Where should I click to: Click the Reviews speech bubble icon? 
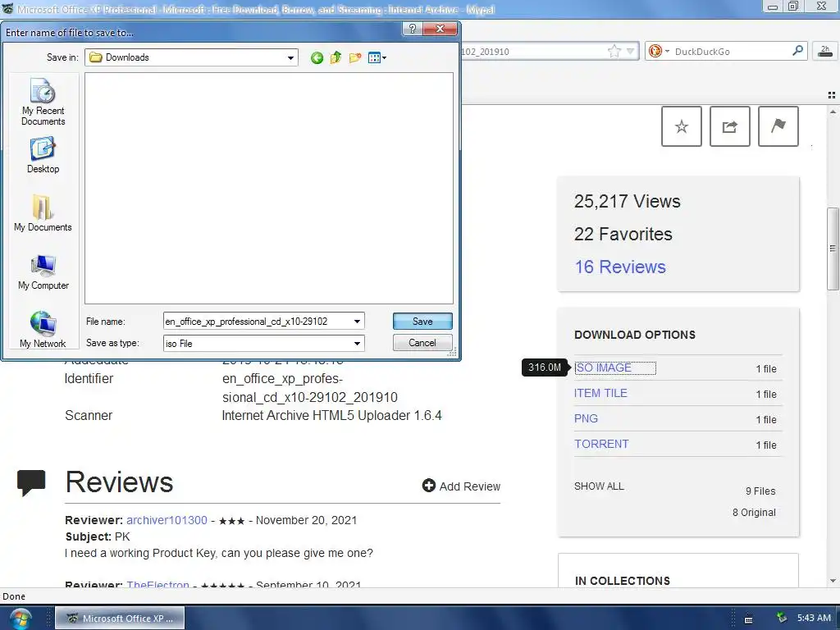(31, 482)
